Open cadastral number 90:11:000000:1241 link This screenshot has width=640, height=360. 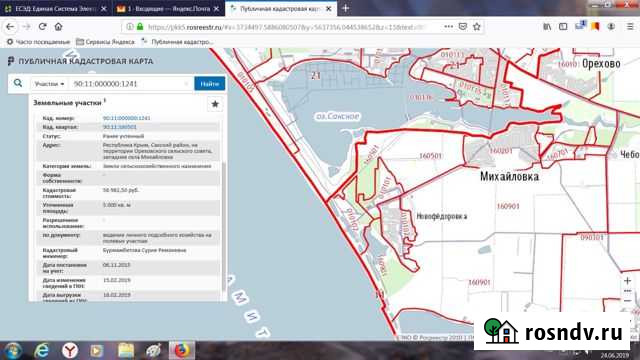(127, 118)
